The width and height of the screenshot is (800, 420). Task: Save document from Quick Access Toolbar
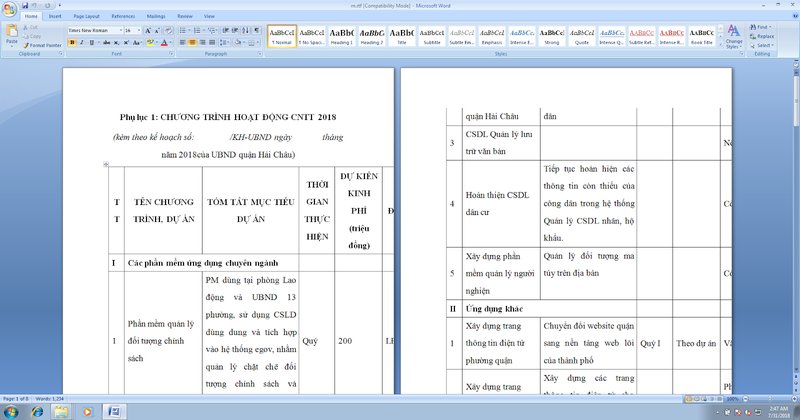pyautogui.click(x=27, y=4)
